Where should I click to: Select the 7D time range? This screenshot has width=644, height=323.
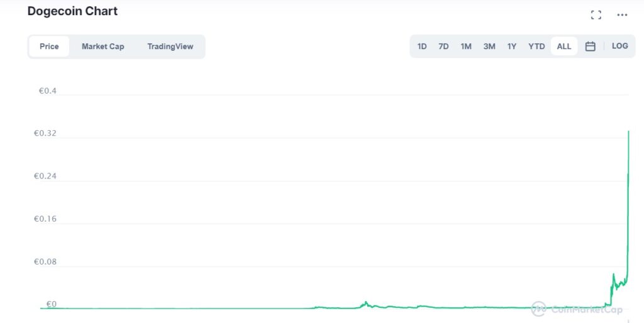click(x=443, y=47)
